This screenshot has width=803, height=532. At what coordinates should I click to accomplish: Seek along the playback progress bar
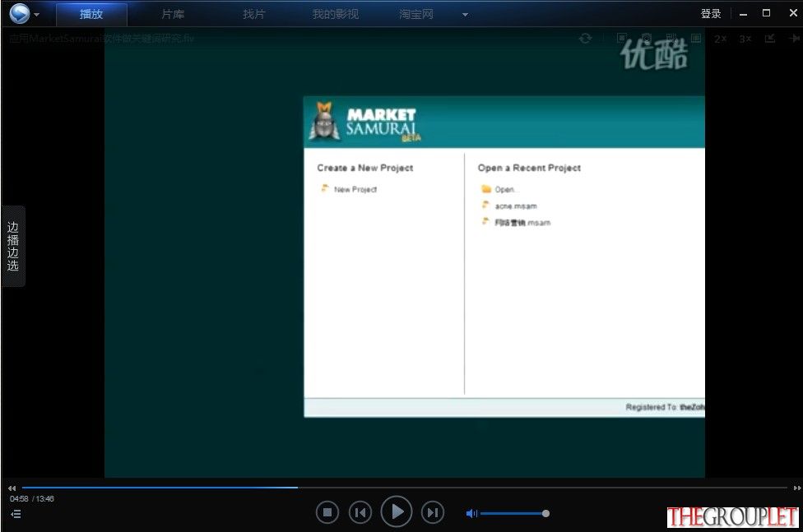pos(405,488)
